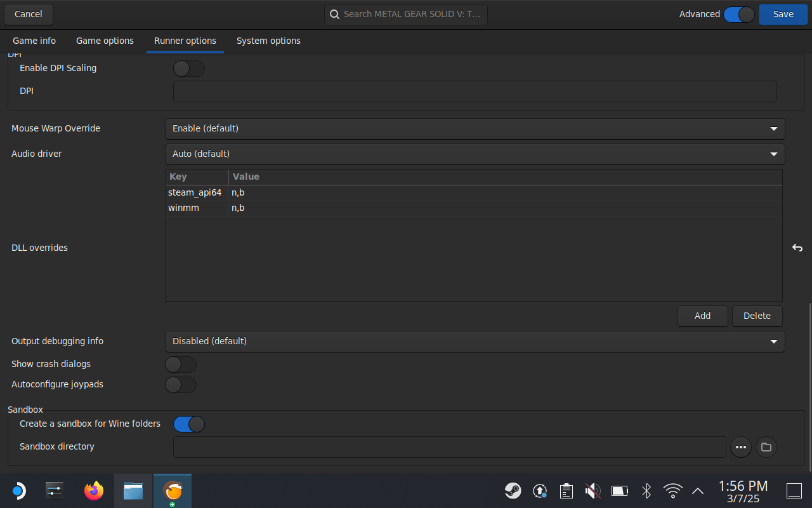Click the Save button

tap(783, 14)
